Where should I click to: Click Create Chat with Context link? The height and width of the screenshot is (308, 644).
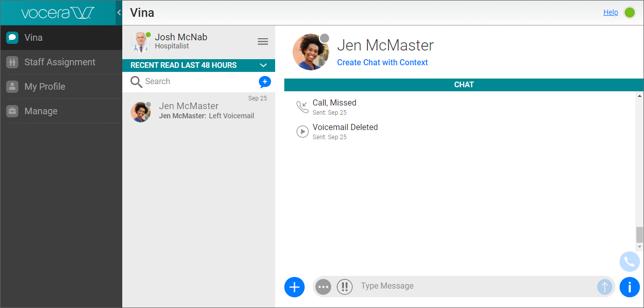[x=382, y=62]
